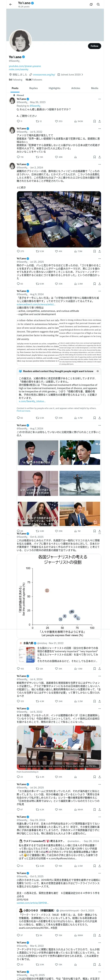Go back using the top-left arrow
Image resolution: width=110 pixels, height=980 pixels.
11,5
